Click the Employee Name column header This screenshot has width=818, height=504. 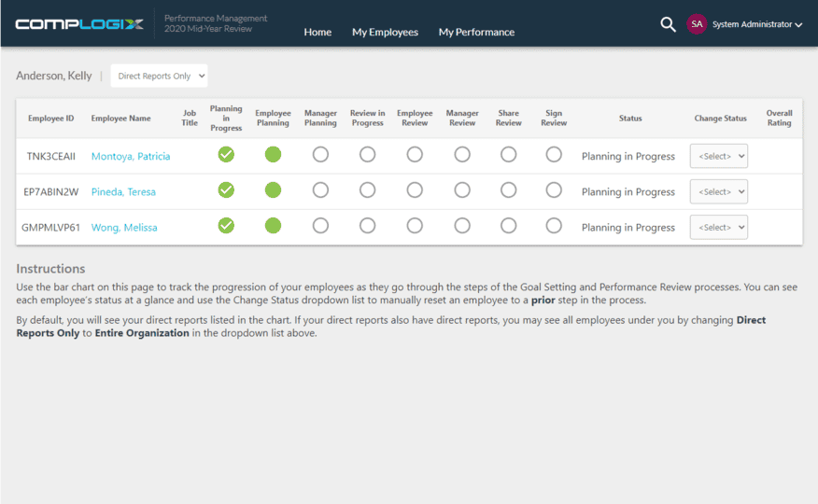pos(121,119)
